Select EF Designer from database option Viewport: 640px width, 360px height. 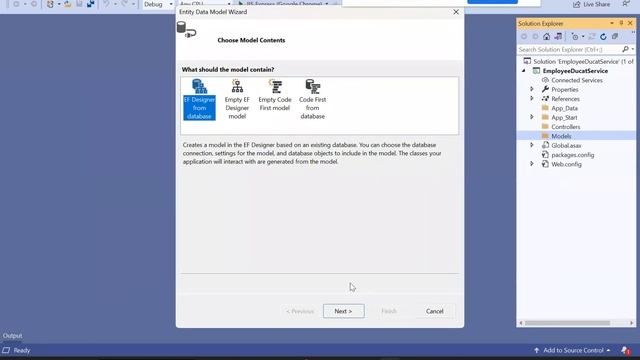pos(199,99)
